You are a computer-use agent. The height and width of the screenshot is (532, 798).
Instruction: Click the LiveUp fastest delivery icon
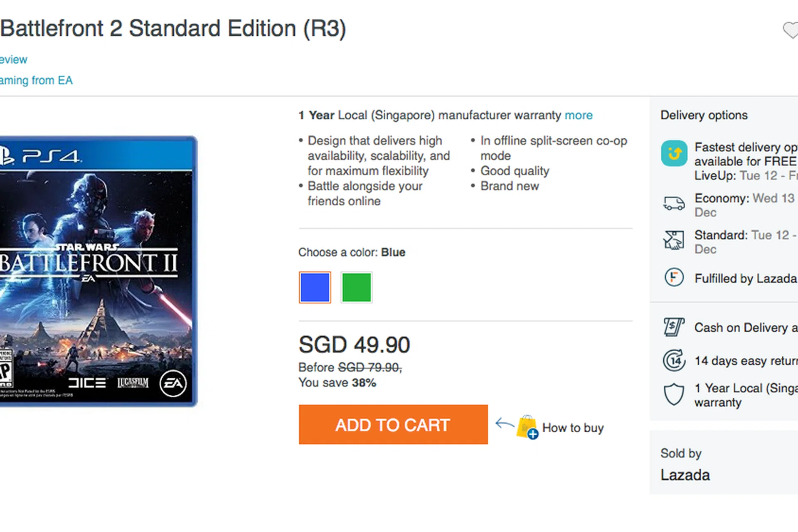tap(674, 153)
